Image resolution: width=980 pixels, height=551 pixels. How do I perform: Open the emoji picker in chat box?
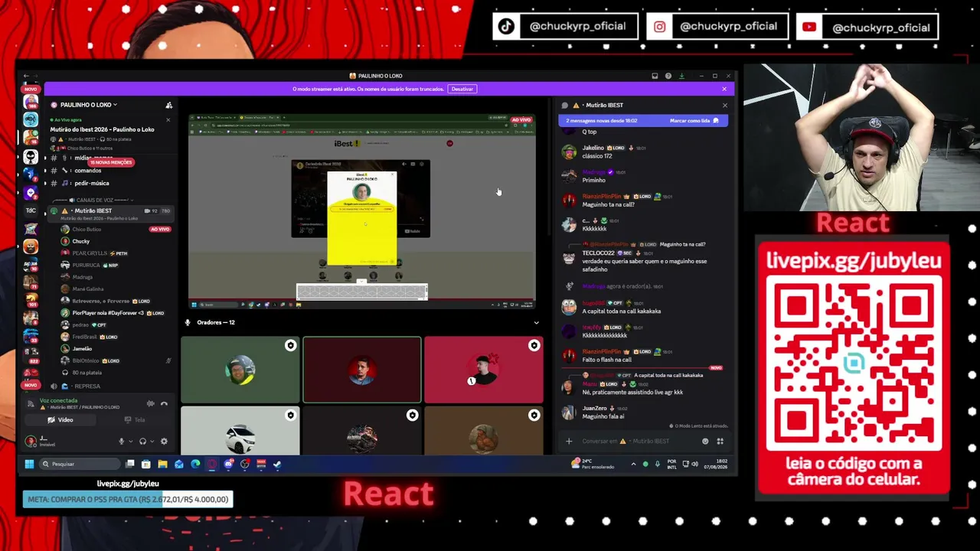[x=705, y=441]
